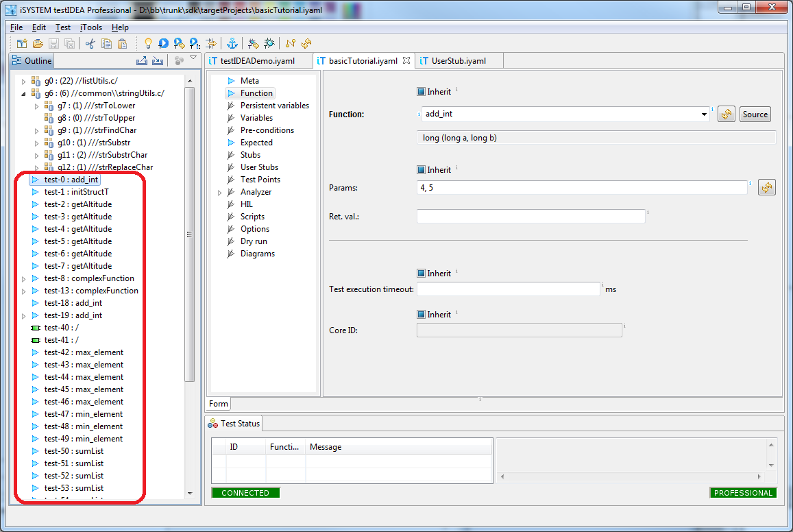
Task: Click the blue anchor toolbar icon
Action: (232, 43)
